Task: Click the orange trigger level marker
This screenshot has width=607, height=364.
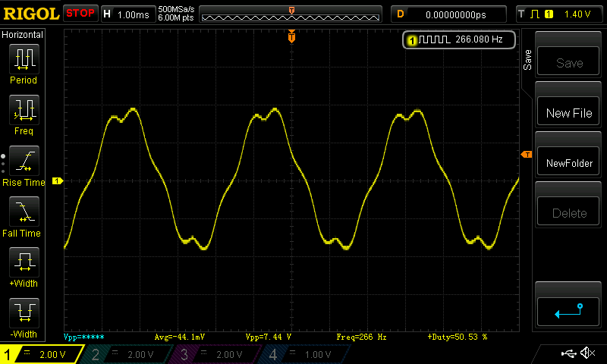Action: point(526,155)
